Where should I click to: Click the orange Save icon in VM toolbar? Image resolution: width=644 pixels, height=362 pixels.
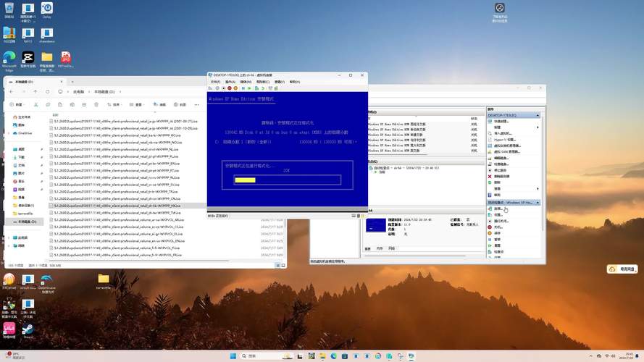click(x=235, y=88)
